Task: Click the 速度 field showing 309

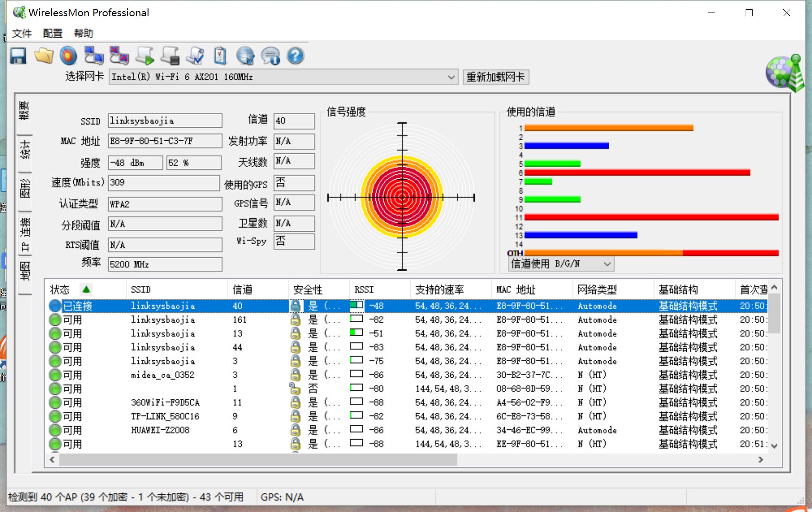Action: point(164,182)
